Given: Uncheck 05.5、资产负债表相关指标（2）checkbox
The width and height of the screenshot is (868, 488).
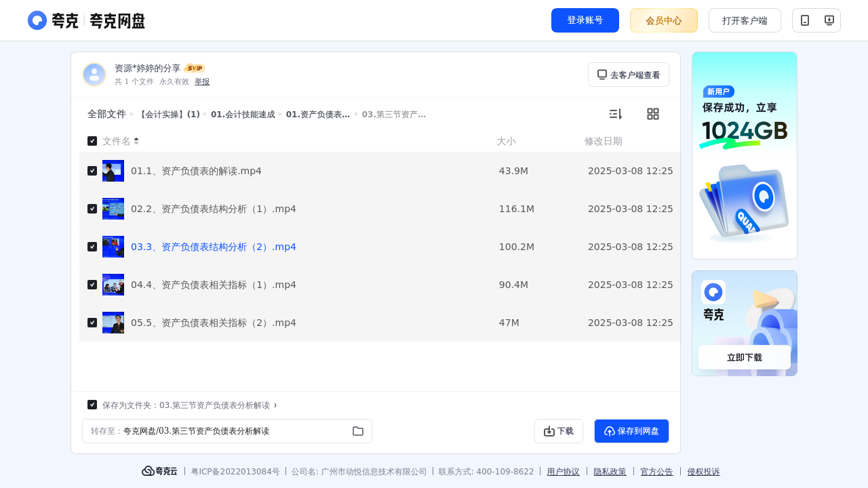Looking at the screenshot, I should tap(92, 323).
